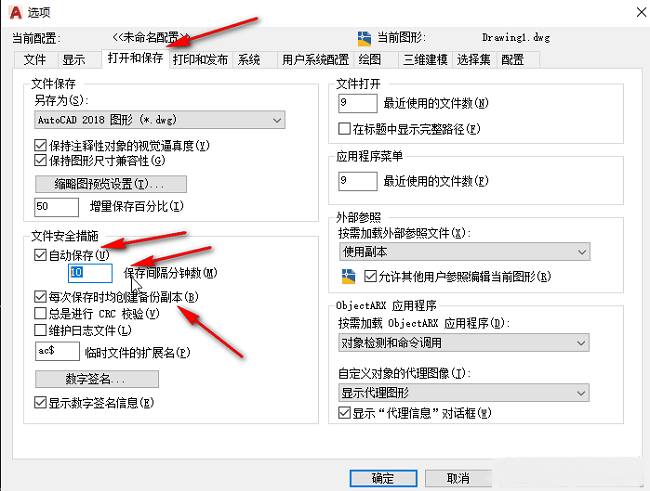Click the 自定义对象的代理图像 label
650x491 pixels.
tap(405, 373)
